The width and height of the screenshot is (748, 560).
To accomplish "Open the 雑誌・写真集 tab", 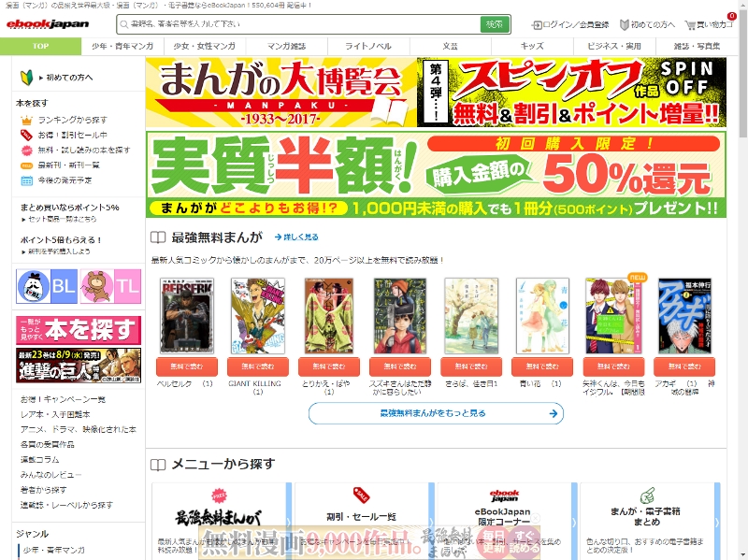I will (x=697, y=46).
